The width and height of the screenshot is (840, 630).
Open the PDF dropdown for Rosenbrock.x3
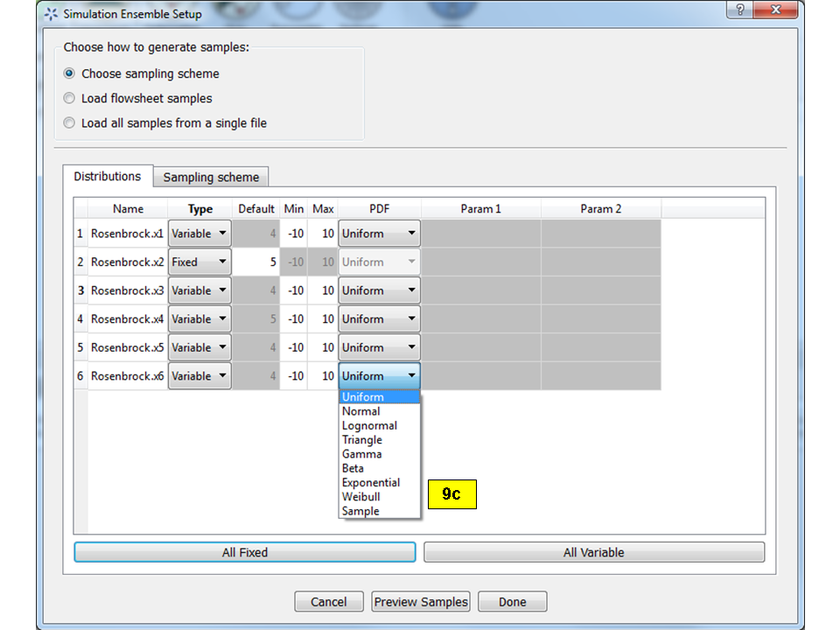tap(411, 290)
